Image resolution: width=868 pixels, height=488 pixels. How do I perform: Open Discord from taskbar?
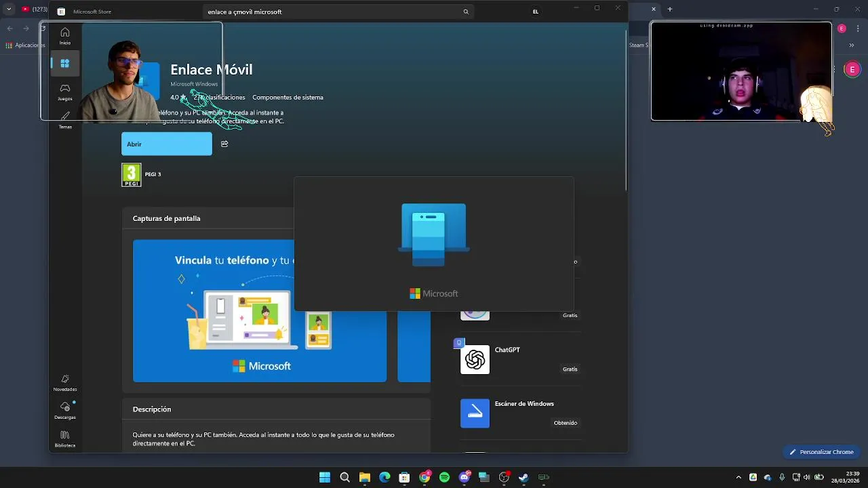tap(464, 477)
